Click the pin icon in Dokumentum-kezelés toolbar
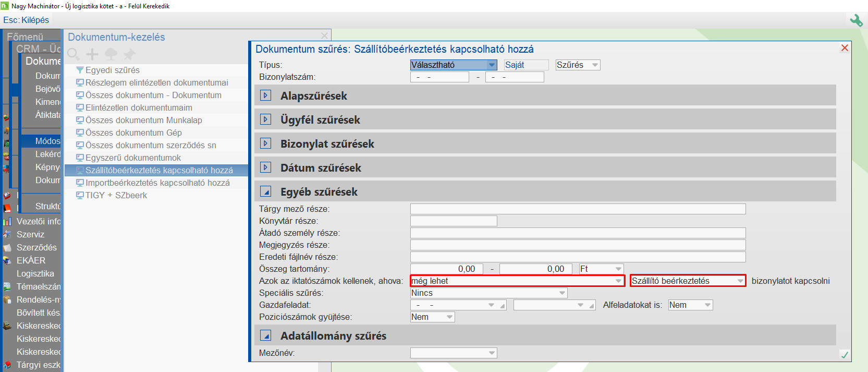The width and height of the screenshot is (868, 372). [129, 54]
